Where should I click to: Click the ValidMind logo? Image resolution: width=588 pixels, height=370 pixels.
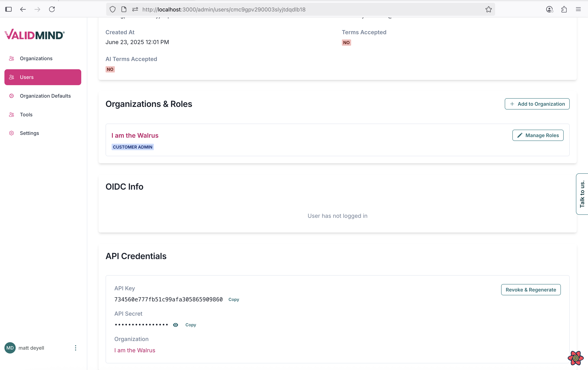coord(34,34)
